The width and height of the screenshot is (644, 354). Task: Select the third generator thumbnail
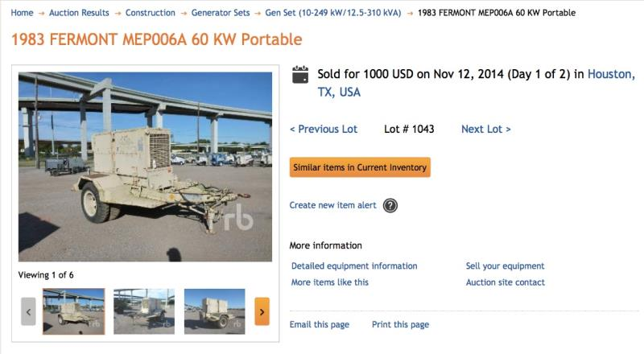coord(215,311)
